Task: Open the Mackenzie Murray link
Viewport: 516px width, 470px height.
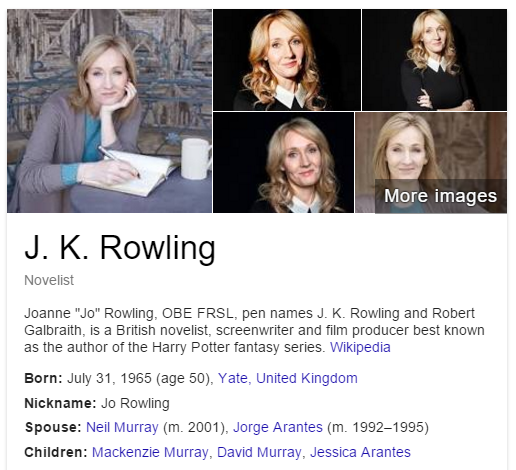Action: [150, 452]
